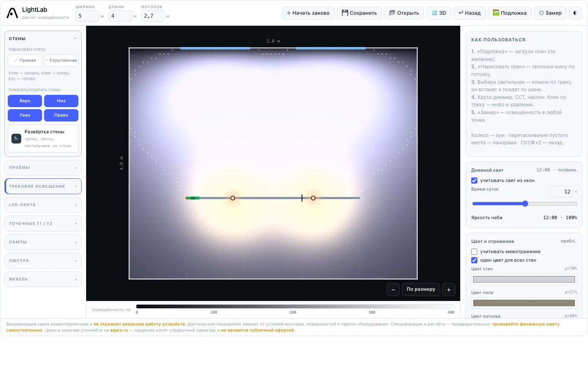Open the floor color swatch
588x368 pixels.
point(524,303)
